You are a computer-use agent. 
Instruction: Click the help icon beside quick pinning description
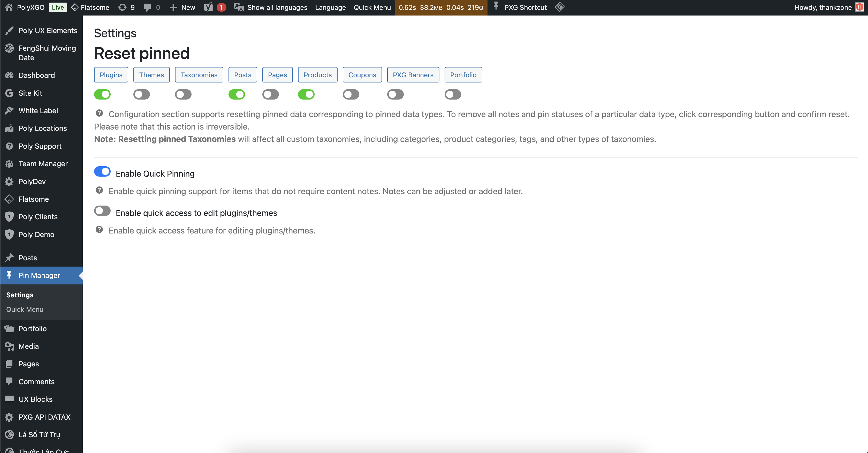(x=99, y=190)
